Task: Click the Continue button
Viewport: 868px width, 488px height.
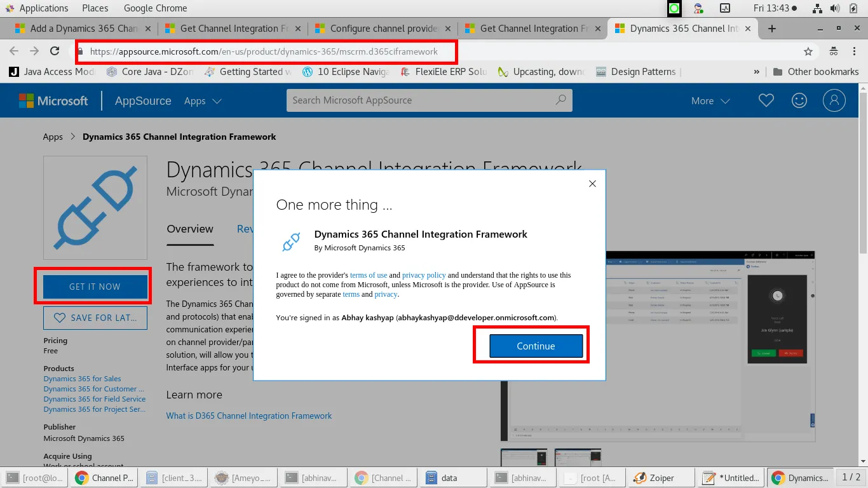Action: click(x=536, y=346)
